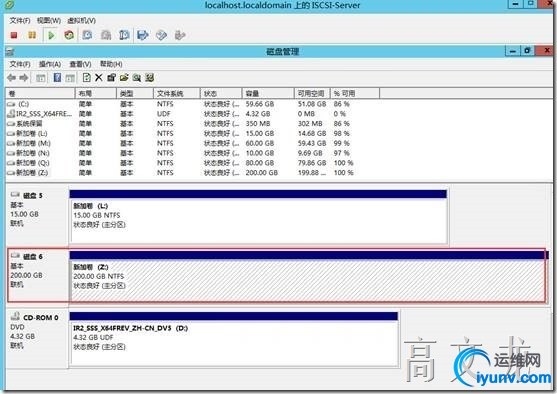Sort by the 卷 column header
The height and width of the screenshot is (394, 557).
[40, 93]
